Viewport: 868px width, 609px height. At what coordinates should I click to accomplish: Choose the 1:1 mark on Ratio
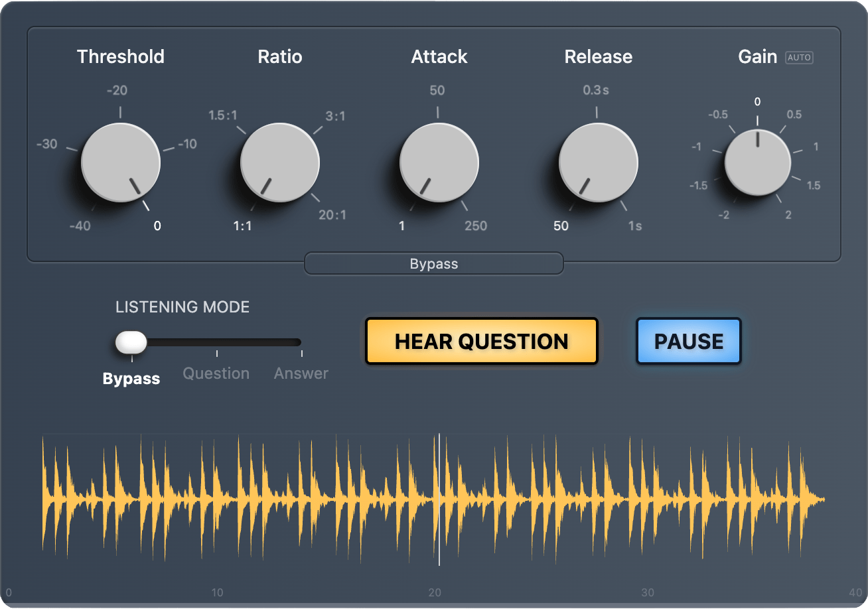[x=242, y=226]
